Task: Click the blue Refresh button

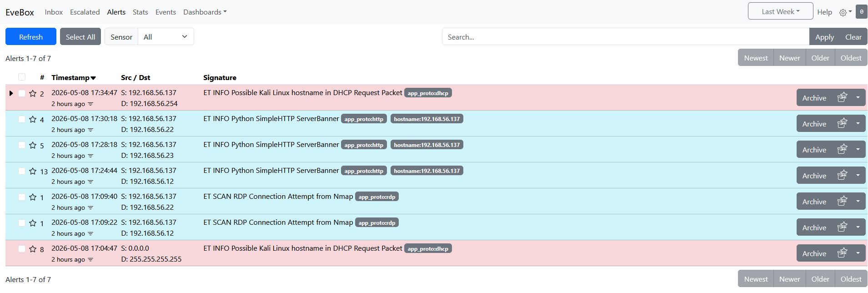Action: coord(31,36)
